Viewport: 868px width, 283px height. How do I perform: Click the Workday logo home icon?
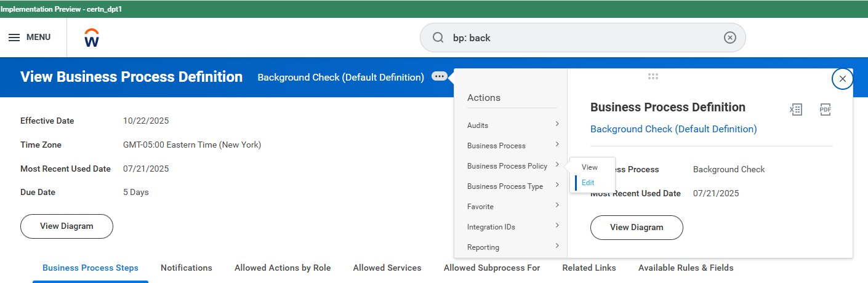click(92, 38)
